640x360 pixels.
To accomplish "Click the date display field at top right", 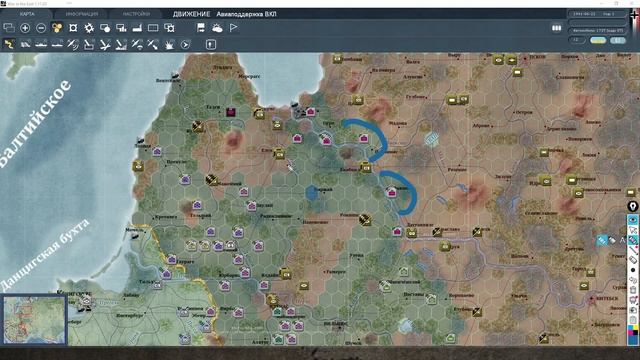I will [x=598, y=13].
